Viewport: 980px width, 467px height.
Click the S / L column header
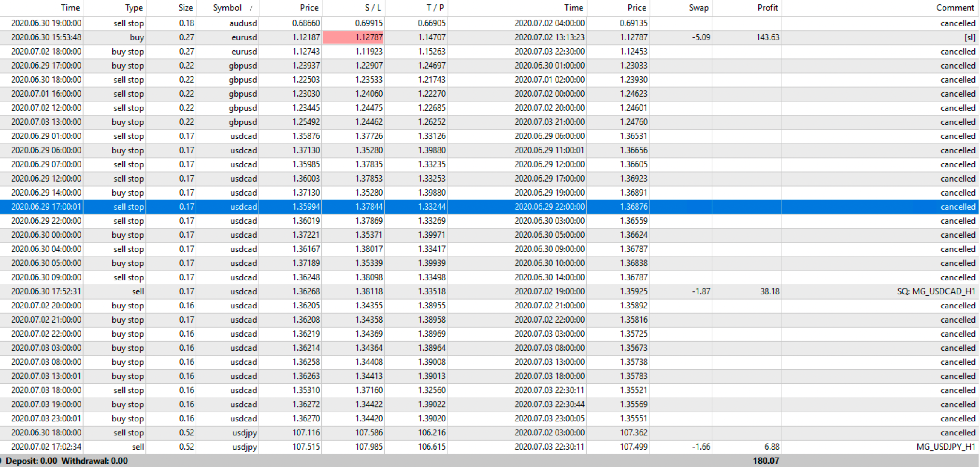[x=373, y=8]
